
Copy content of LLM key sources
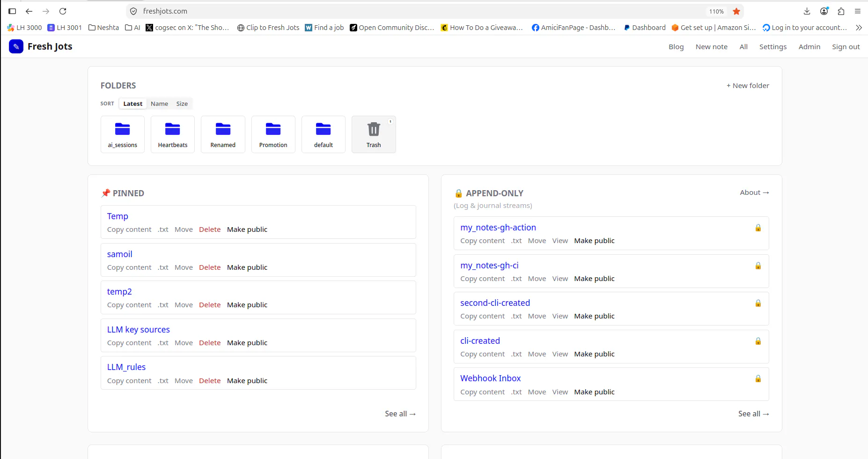(129, 343)
